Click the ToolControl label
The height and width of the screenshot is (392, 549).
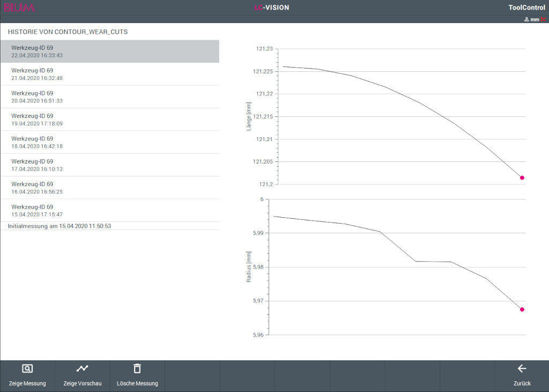tap(526, 8)
